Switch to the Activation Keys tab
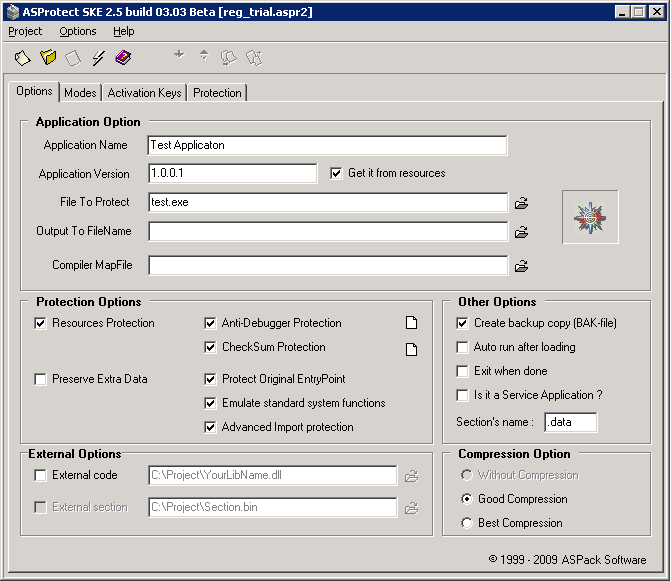The height and width of the screenshot is (581, 671). (x=145, y=93)
